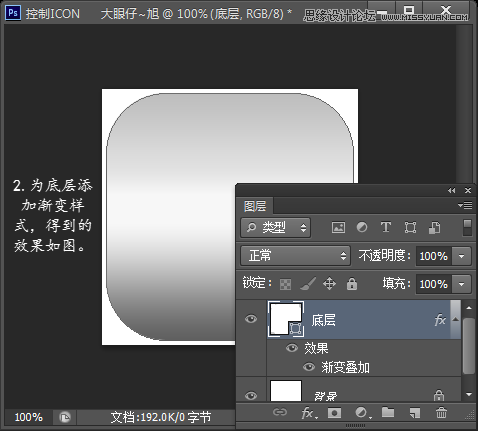Click the 不透明度 opacity label
The width and height of the screenshot is (478, 431).
coord(384,256)
